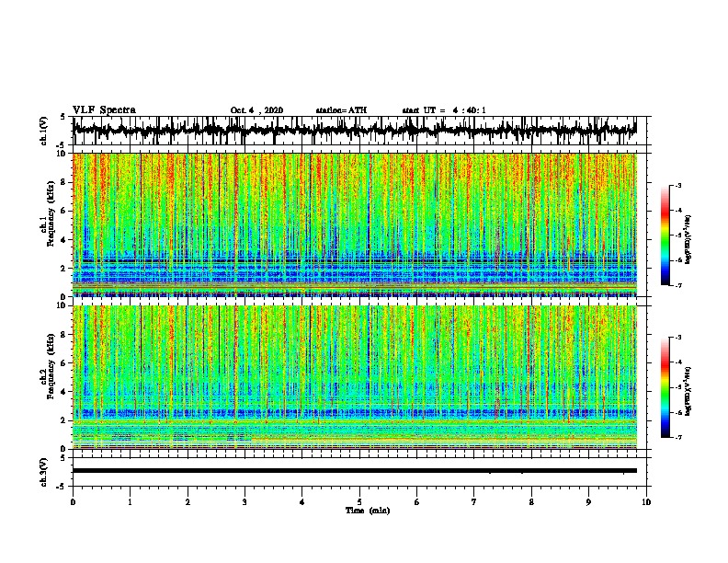The image size is (728, 563).
Task: Click the "6" frequency tick of ch.1 spectrogram
Action: point(64,211)
